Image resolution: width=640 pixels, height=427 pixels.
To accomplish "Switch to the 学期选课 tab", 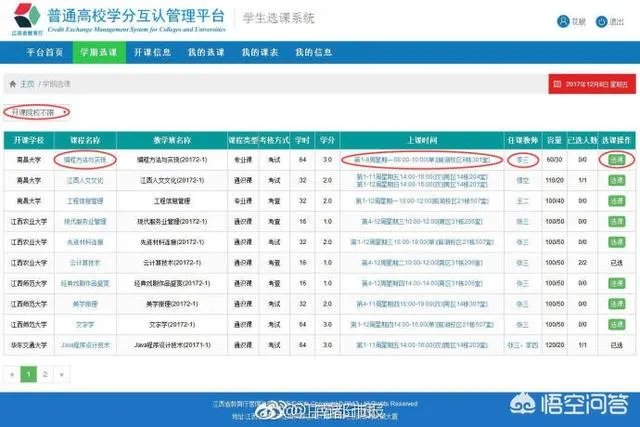I will [x=99, y=52].
